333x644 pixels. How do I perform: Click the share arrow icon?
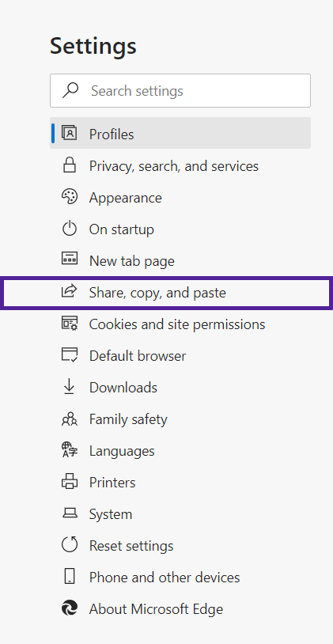coord(70,291)
